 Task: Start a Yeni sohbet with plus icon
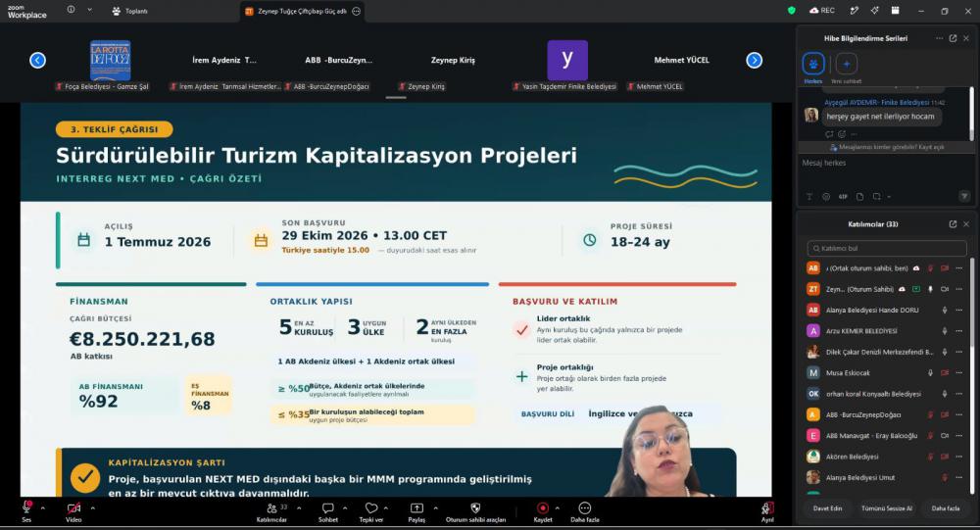(847, 63)
